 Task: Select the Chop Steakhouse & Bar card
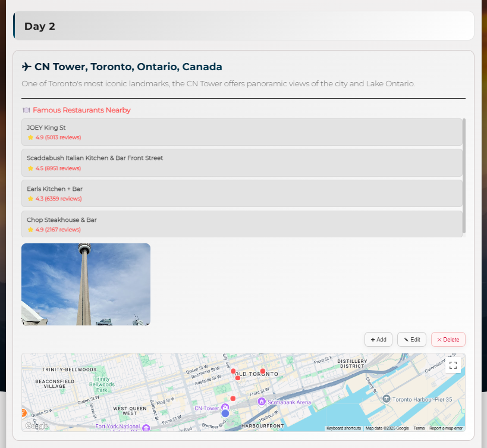241,224
